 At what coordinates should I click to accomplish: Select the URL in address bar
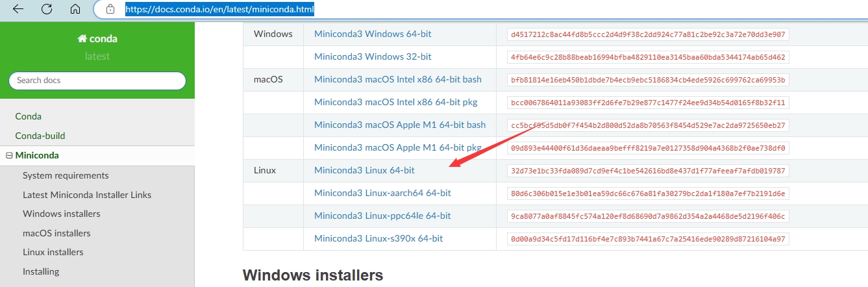click(x=221, y=10)
